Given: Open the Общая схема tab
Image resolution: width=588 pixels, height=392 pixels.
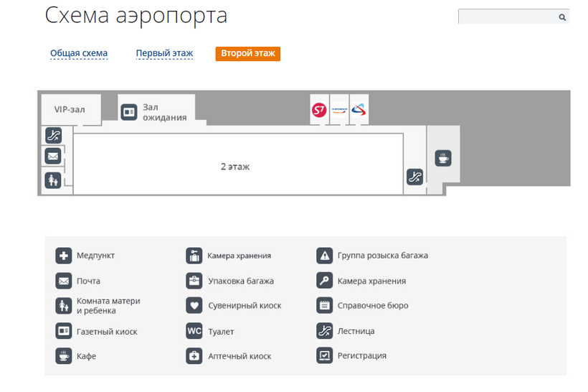Looking at the screenshot, I should pos(79,54).
